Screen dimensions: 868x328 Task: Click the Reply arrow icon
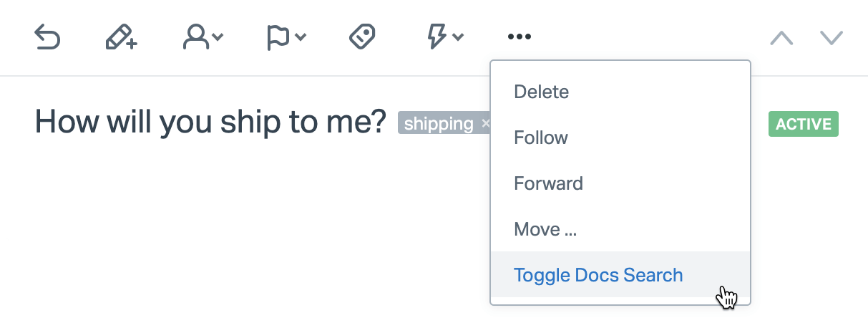[47, 37]
